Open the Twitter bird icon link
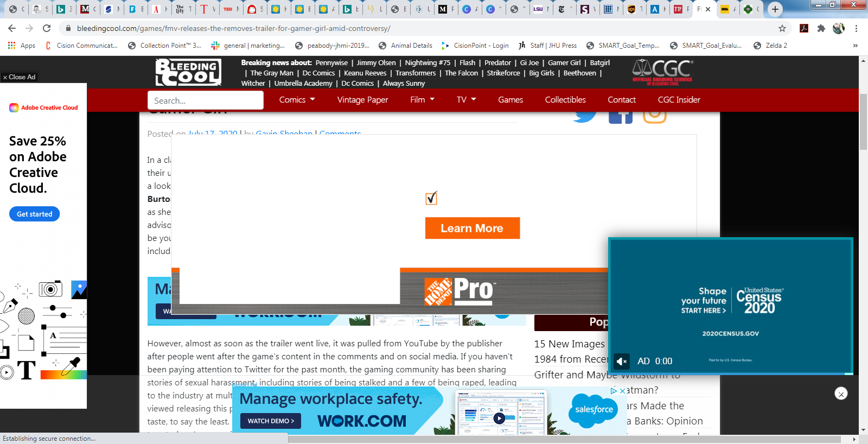This screenshot has height=444, width=868. click(585, 115)
